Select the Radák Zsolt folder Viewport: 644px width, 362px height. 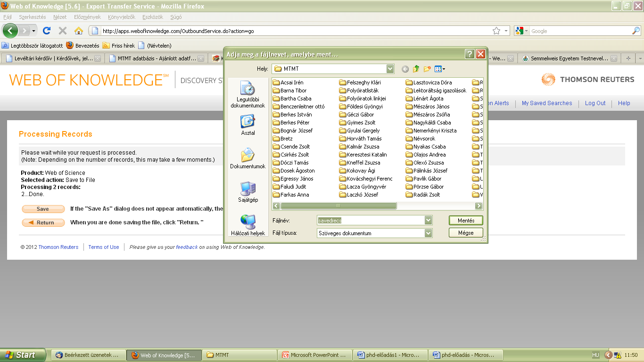click(423, 195)
